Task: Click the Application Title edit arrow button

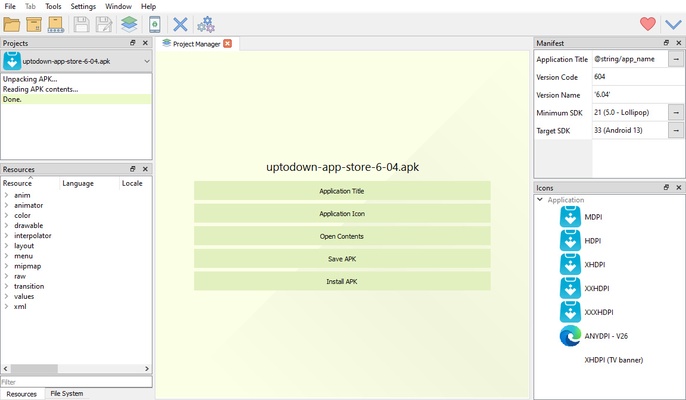Action: (x=676, y=59)
